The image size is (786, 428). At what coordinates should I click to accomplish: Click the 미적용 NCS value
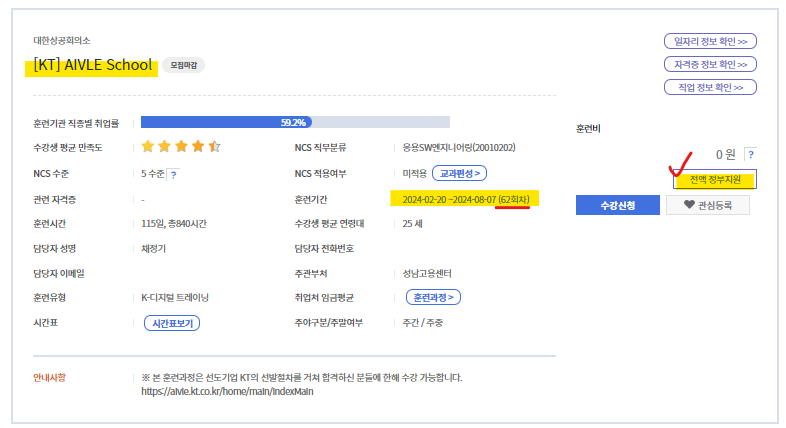[414, 173]
